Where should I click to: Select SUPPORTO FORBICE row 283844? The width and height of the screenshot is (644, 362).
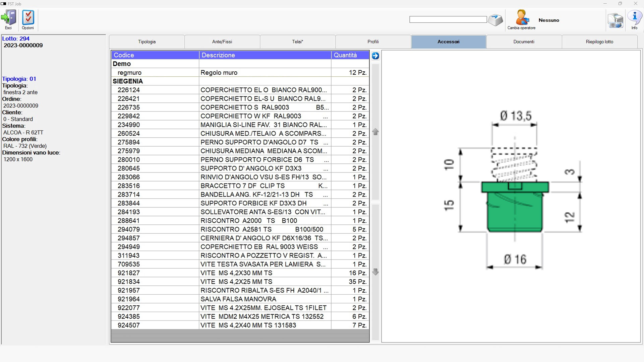[240, 203]
